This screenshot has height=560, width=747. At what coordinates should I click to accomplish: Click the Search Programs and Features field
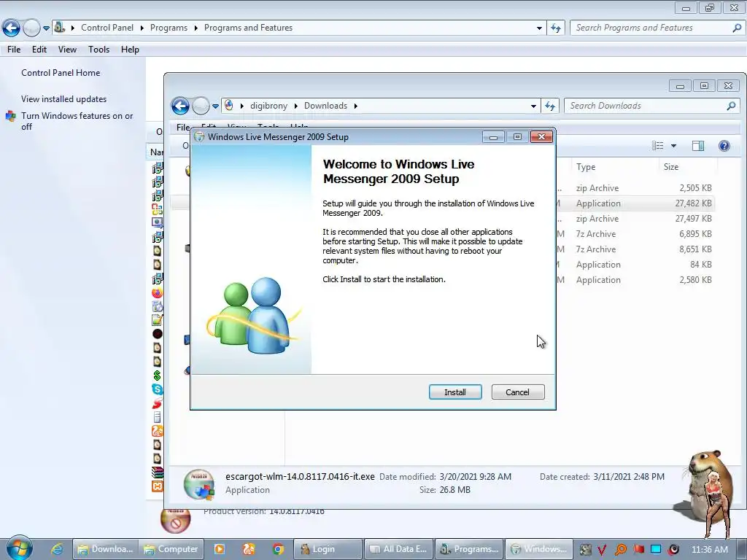(x=658, y=28)
